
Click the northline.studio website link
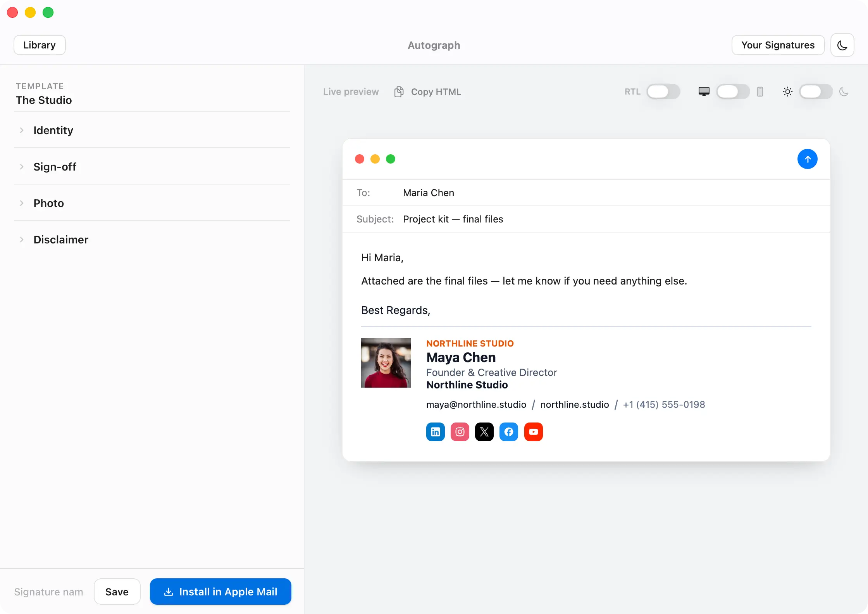[575, 404]
